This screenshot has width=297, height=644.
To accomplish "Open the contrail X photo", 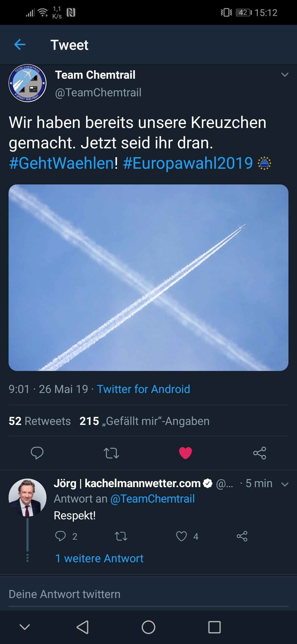I will point(148,277).
